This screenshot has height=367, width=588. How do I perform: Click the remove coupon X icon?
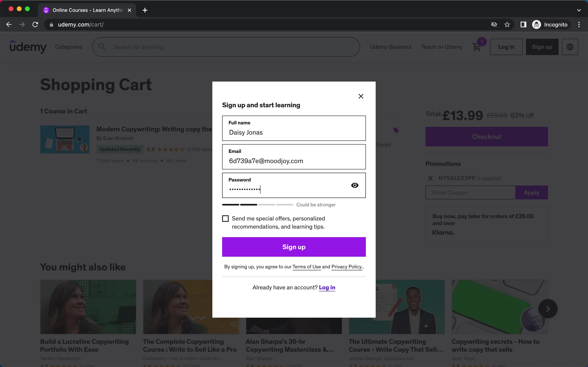click(431, 178)
